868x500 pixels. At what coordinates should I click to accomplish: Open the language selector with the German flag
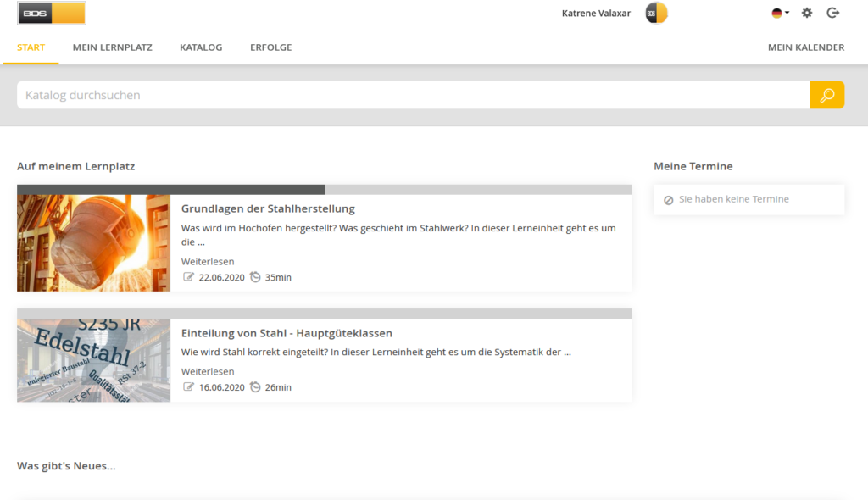pyautogui.click(x=776, y=13)
